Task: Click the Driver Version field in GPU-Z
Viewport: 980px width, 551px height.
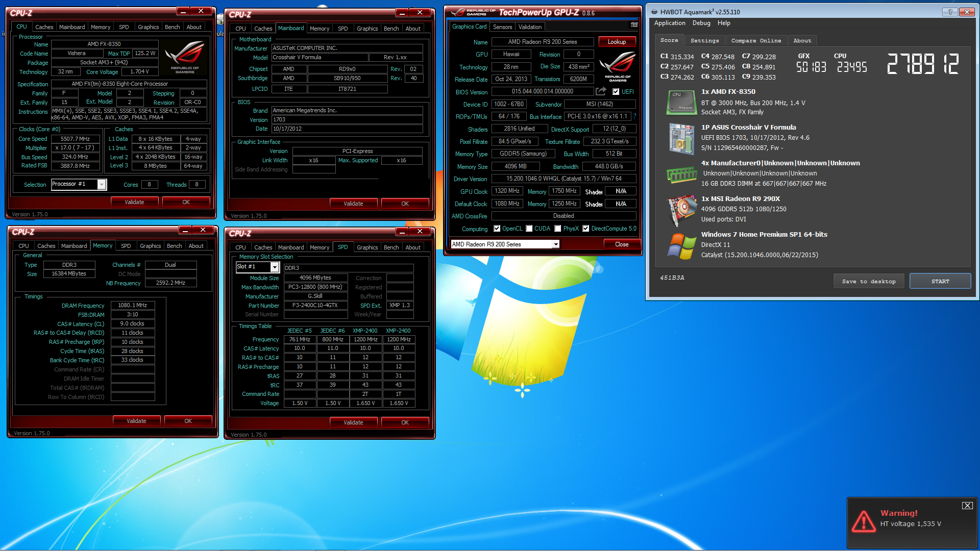Action: click(564, 179)
